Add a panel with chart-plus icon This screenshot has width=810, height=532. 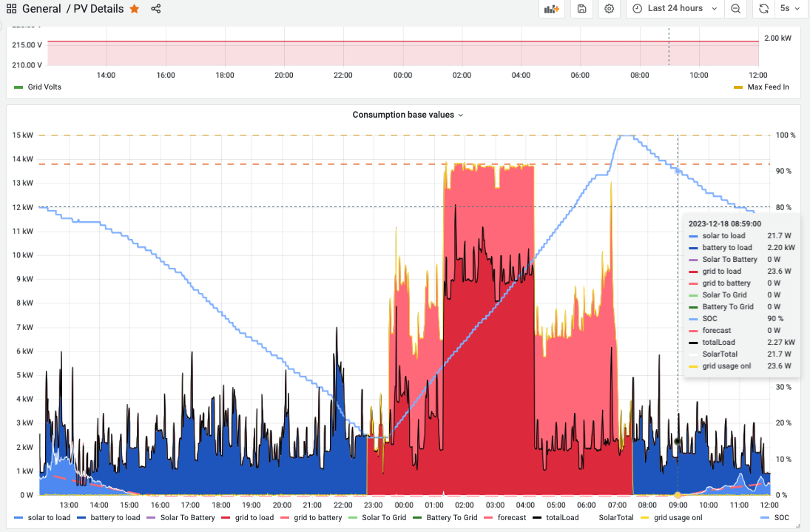click(x=552, y=9)
